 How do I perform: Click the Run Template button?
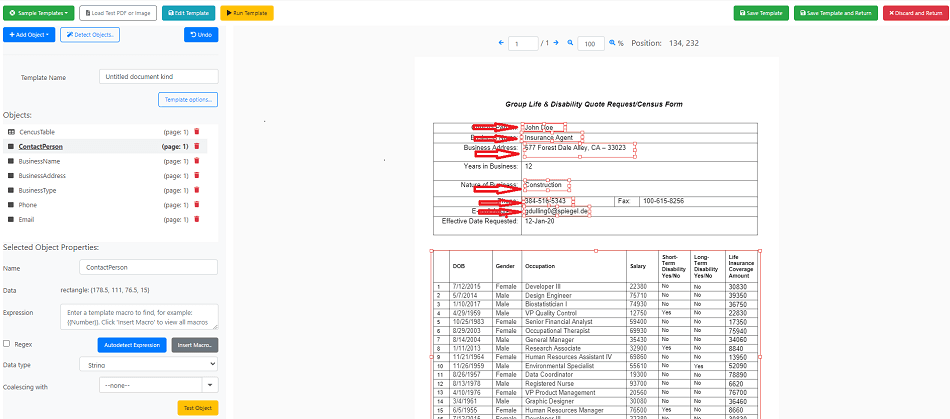tap(246, 13)
